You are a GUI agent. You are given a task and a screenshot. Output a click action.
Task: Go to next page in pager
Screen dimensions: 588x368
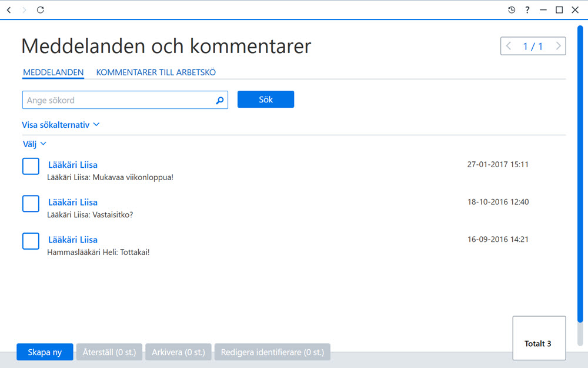pos(558,46)
